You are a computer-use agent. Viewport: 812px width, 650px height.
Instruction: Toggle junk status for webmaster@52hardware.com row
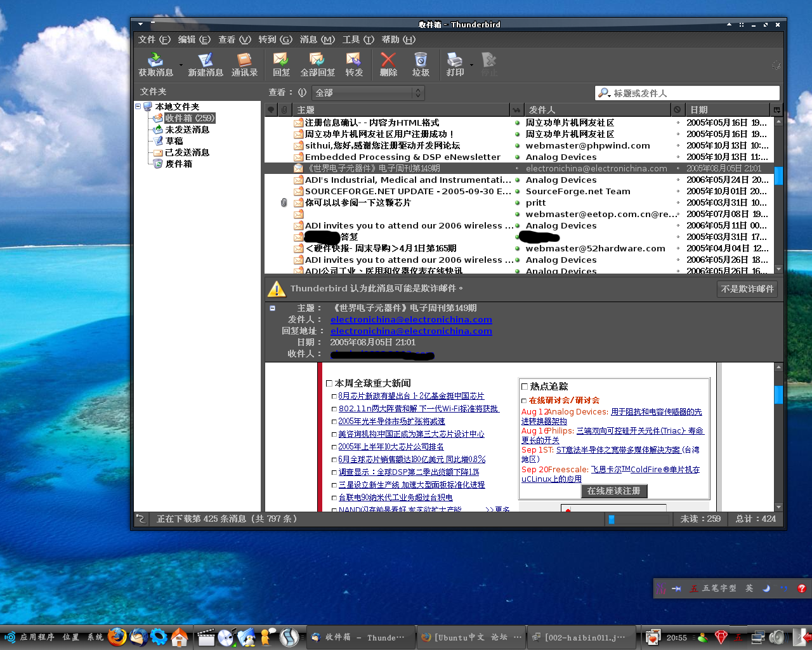coord(678,248)
